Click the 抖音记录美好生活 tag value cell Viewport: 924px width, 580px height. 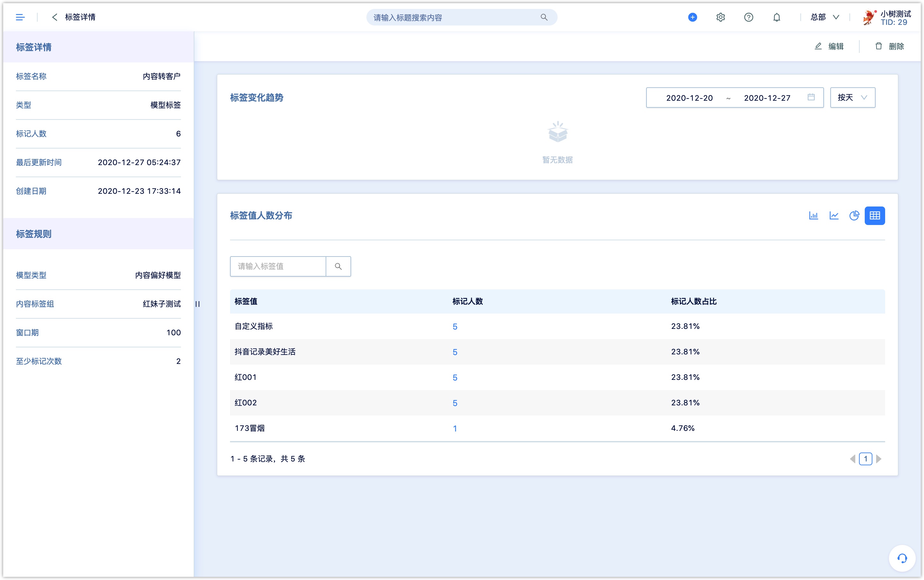pos(265,352)
